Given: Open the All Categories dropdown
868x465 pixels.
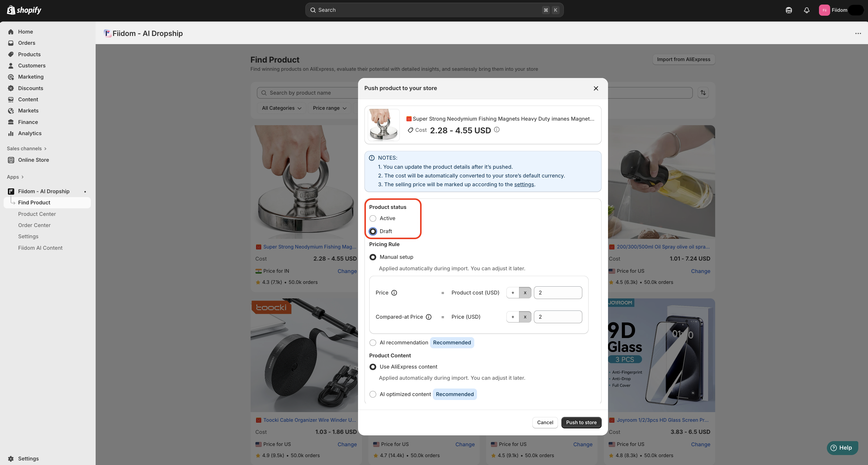Looking at the screenshot, I should tap(281, 108).
